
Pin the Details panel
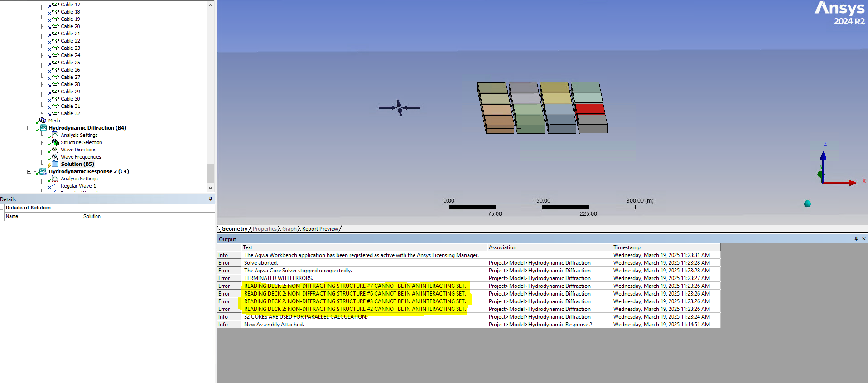tap(210, 199)
